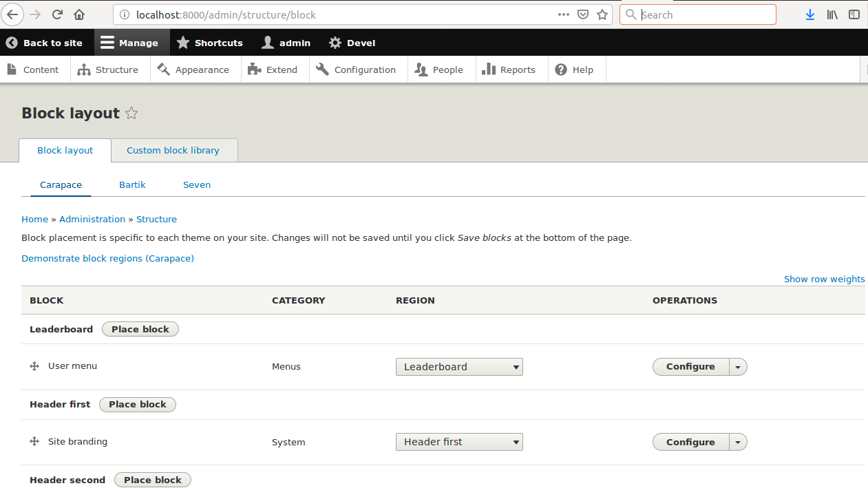Toggle the Shortcuts toolbar tray
The image size is (868, 488).
[210, 43]
